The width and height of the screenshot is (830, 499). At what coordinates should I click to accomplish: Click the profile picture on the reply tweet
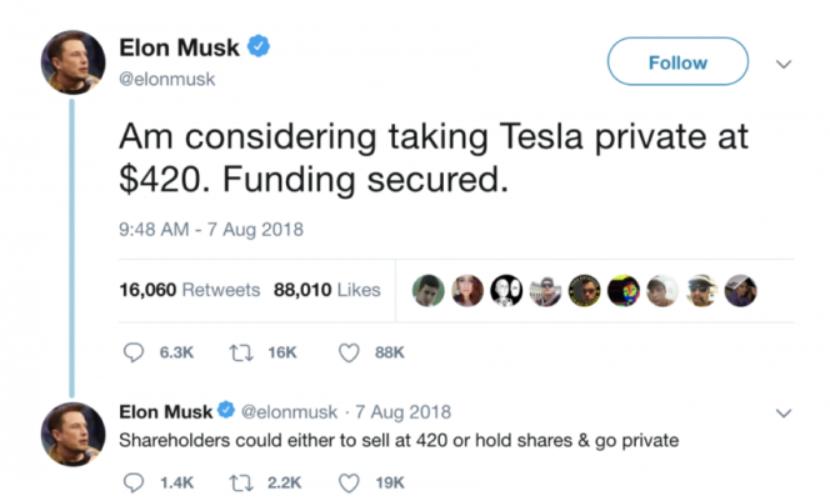[73, 433]
